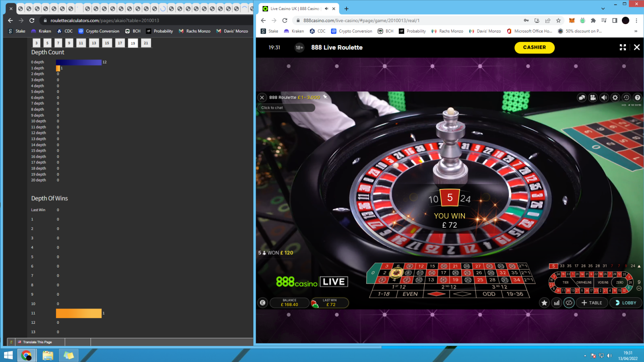Bet on the 1st 12 dozen
The width and height of the screenshot is (644, 362).
[399, 287]
